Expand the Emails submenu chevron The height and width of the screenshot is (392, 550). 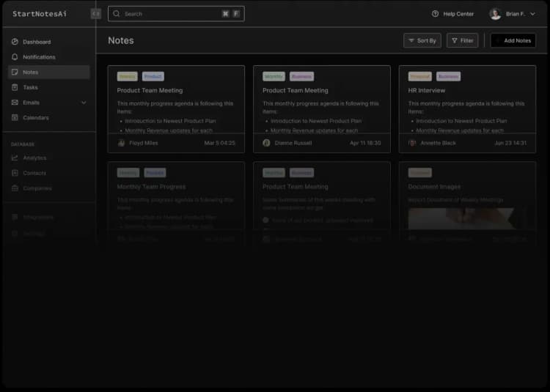[84, 103]
